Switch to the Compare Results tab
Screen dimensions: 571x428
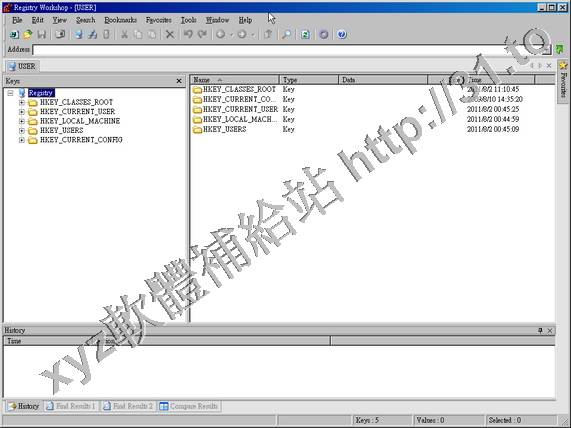pos(189,406)
